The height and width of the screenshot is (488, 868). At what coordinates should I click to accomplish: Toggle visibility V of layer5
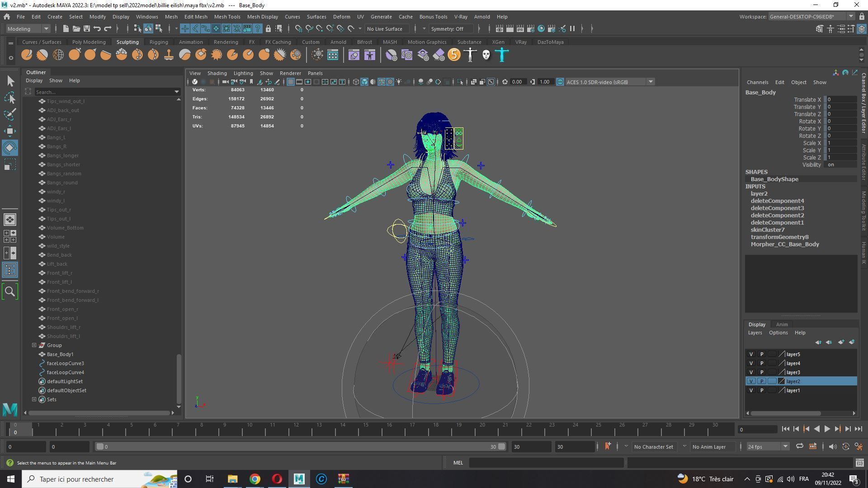pyautogui.click(x=751, y=354)
